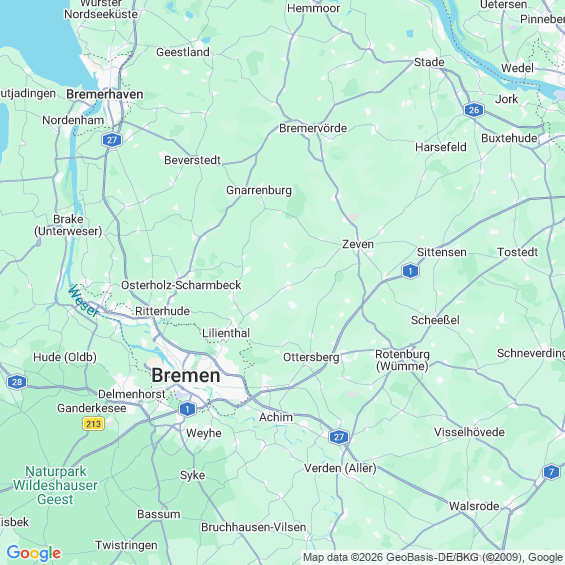This screenshot has height=565, width=565.
Task: Click the Weser river label
Action: [83, 301]
